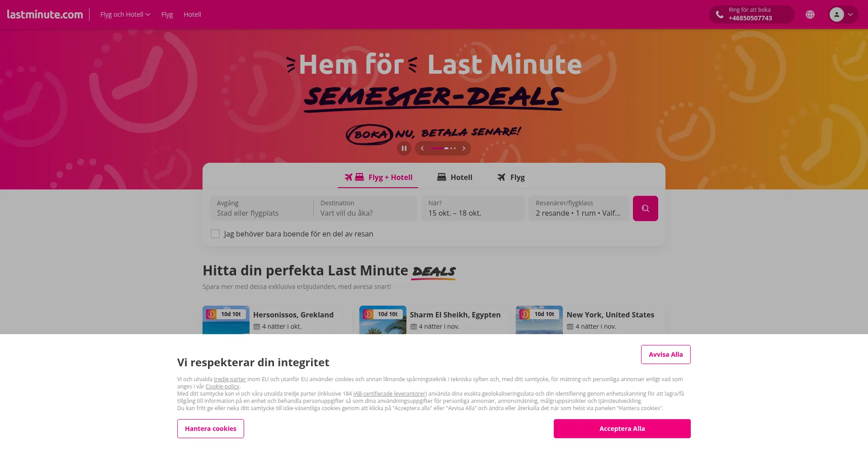Image resolution: width=868 pixels, height=449 pixels.
Task: Switch to the Hotell search tab
Action: click(455, 177)
